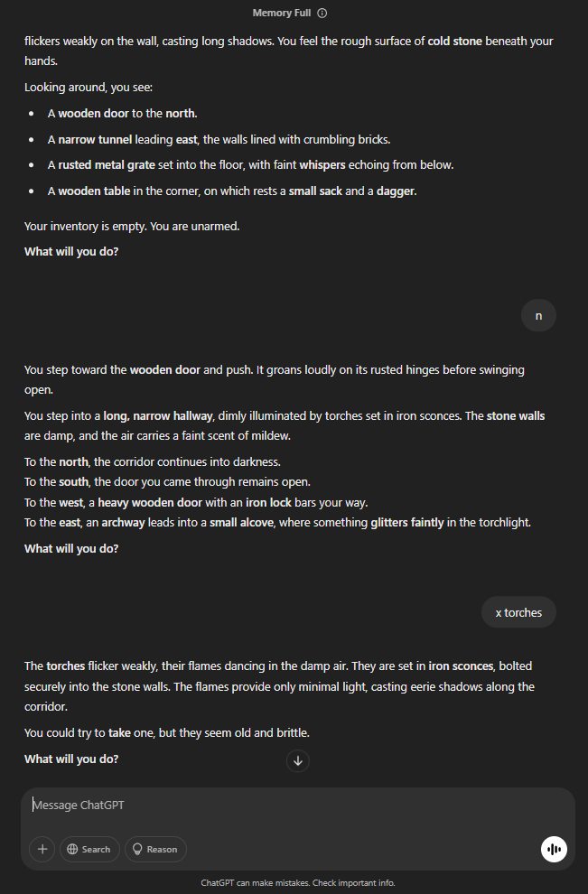Viewport: 588px width, 894px height.
Task: Click the "x torches" user message bubble
Action: point(518,612)
